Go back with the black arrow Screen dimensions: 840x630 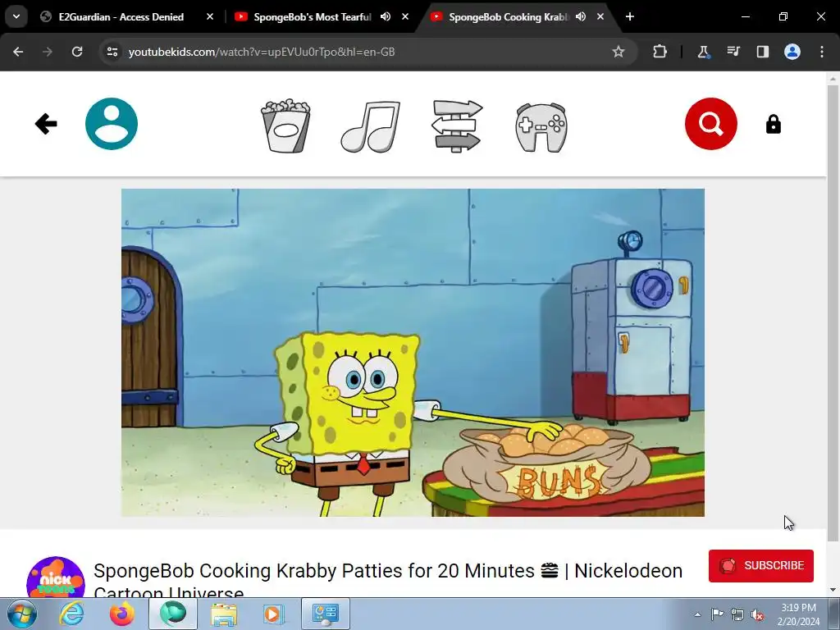[46, 124]
